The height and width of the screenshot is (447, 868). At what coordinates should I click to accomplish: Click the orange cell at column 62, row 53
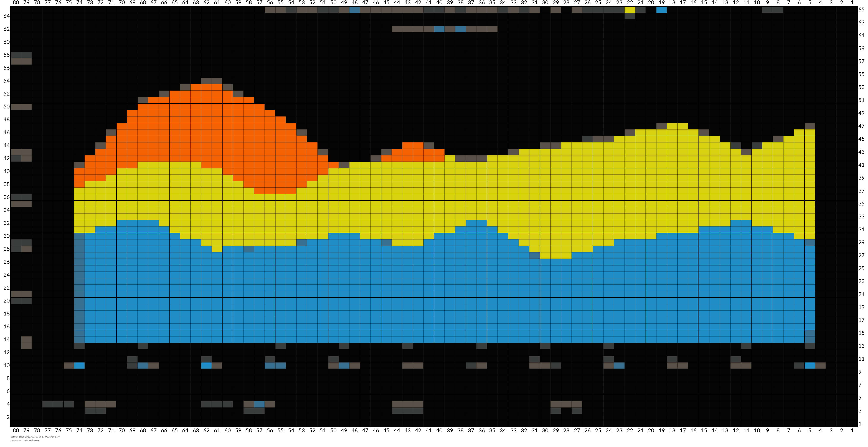[206, 87]
